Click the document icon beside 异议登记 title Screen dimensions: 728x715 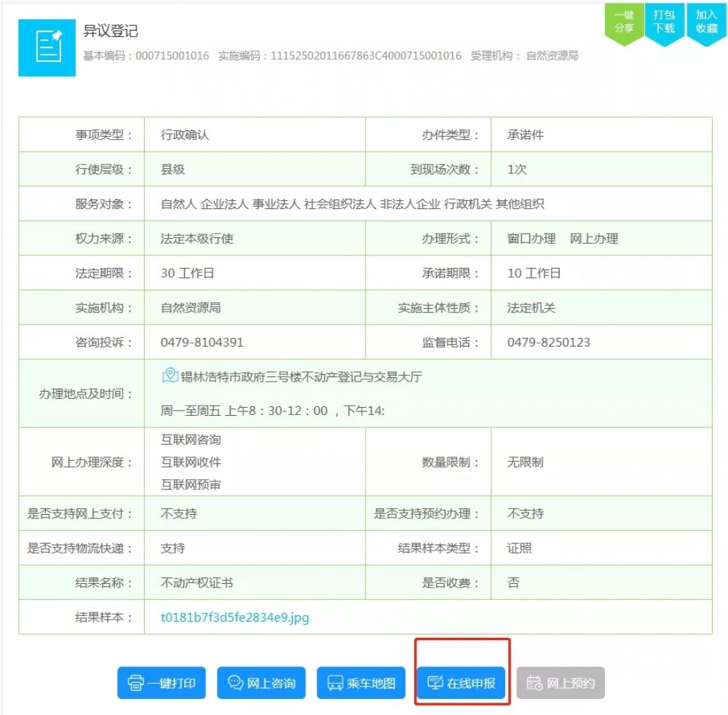pos(47,47)
